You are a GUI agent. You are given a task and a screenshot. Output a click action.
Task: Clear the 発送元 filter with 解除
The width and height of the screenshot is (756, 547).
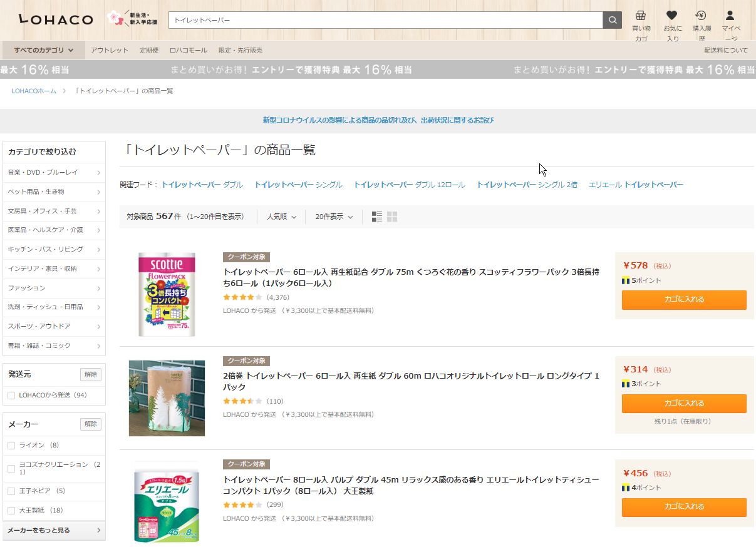(91, 374)
